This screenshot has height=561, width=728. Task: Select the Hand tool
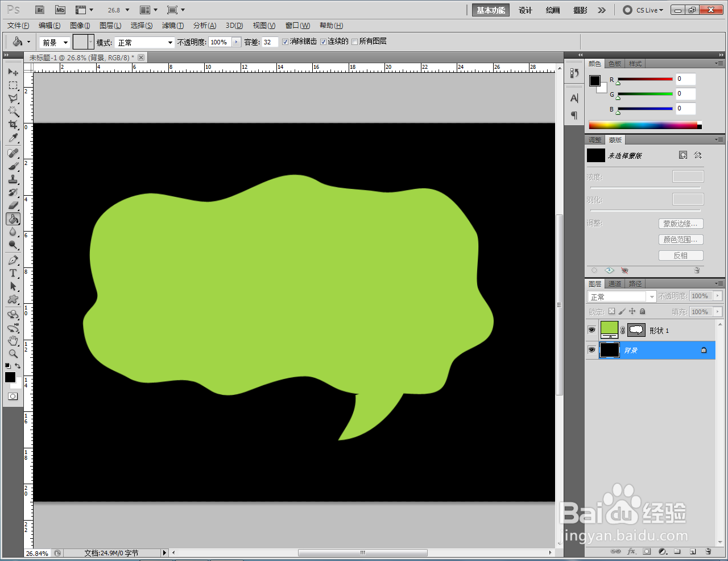(x=13, y=341)
